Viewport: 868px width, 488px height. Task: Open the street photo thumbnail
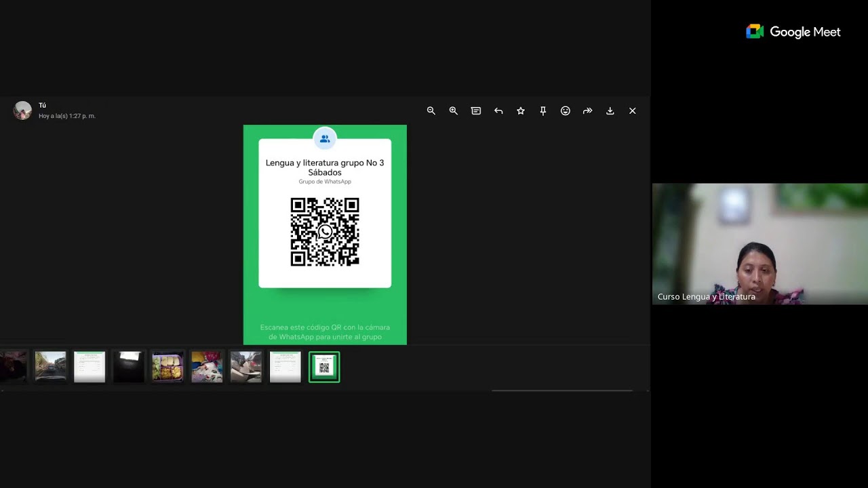pyautogui.click(x=51, y=367)
